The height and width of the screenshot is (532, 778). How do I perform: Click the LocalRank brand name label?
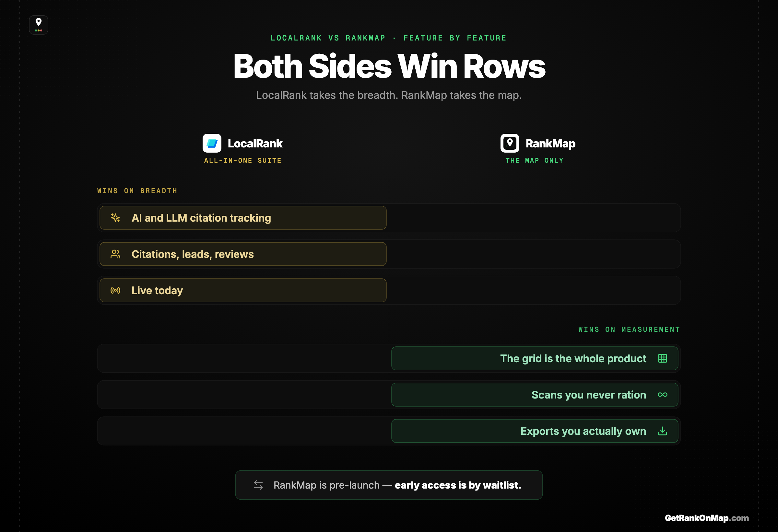[x=255, y=144]
